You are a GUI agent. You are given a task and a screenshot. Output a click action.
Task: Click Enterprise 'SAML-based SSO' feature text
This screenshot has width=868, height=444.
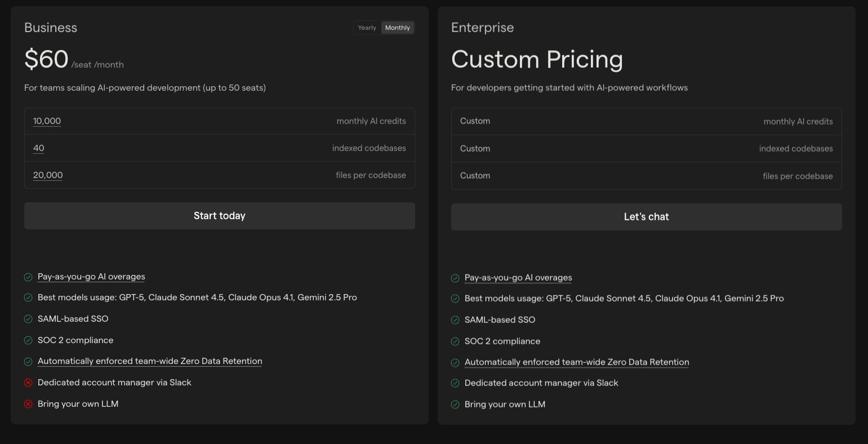point(500,320)
